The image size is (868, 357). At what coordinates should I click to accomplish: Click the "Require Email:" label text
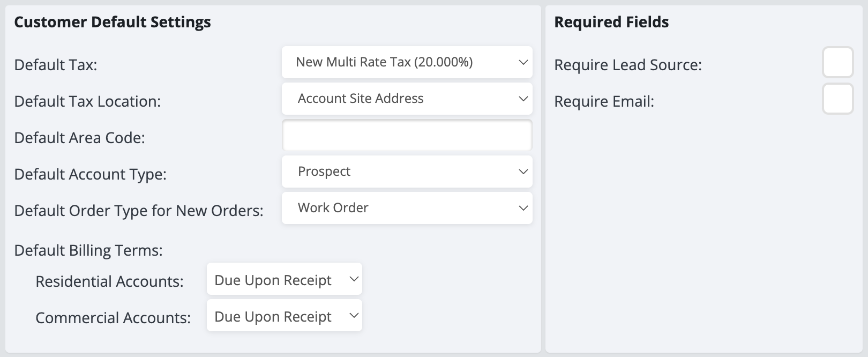604,102
